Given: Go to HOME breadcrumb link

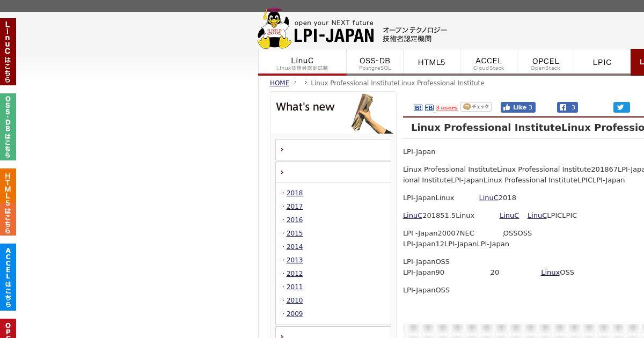Looking at the screenshot, I should tap(279, 83).
